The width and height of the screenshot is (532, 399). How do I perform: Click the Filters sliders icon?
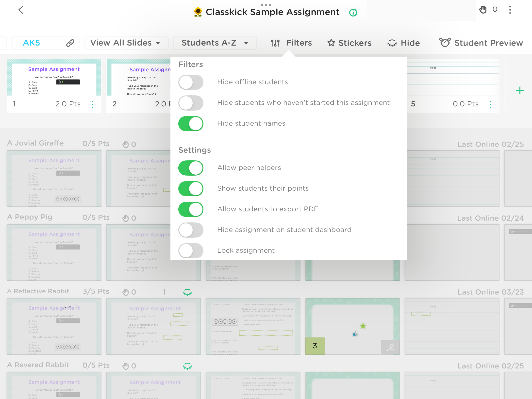275,43
